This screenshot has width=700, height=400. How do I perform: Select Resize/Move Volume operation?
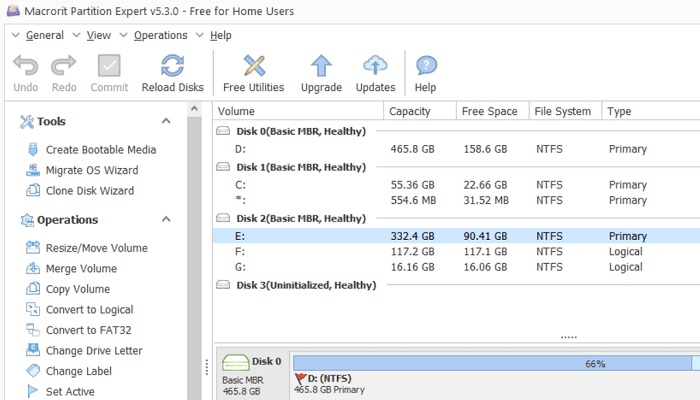point(95,248)
